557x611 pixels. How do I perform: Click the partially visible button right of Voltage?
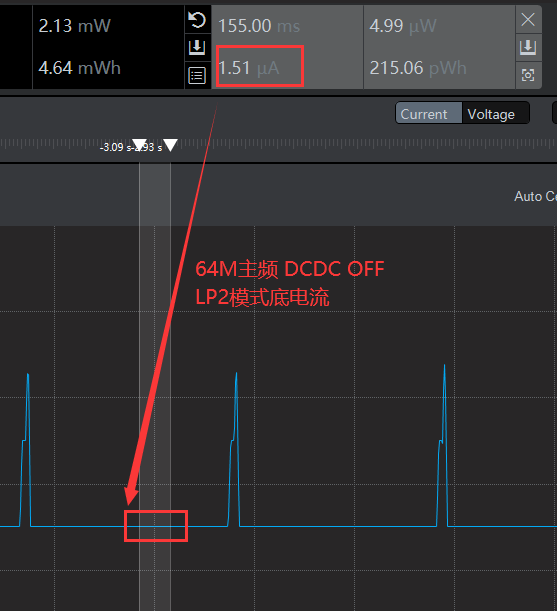(x=555, y=113)
